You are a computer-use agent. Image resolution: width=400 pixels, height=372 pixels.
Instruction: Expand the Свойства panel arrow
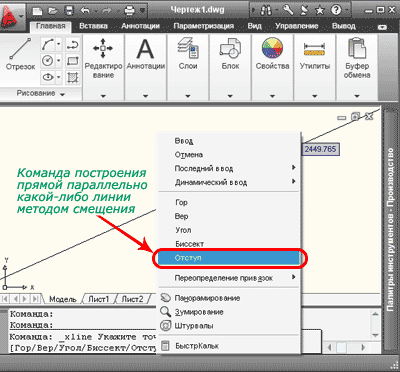click(272, 96)
